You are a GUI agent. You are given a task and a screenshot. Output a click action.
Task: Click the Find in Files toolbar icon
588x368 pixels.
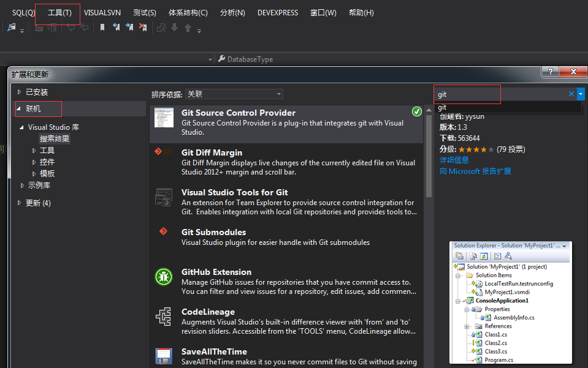coord(12,28)
